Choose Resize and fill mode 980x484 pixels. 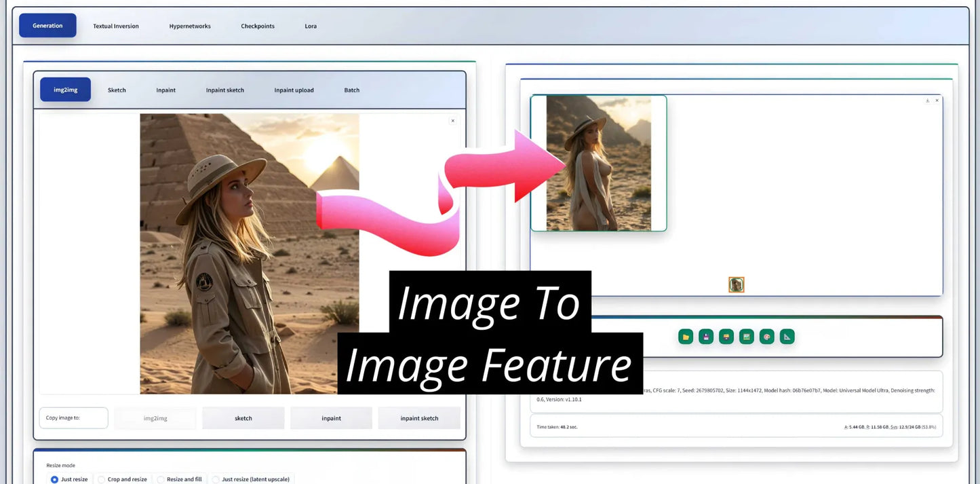pos(161,479)
